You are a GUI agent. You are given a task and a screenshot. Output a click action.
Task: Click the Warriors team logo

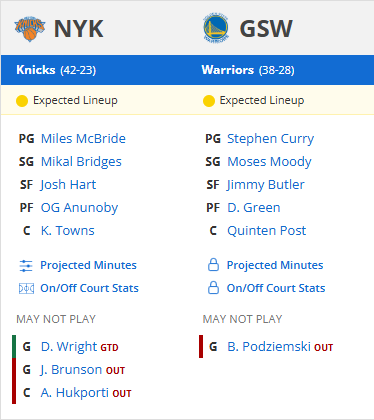click(216, 29)
